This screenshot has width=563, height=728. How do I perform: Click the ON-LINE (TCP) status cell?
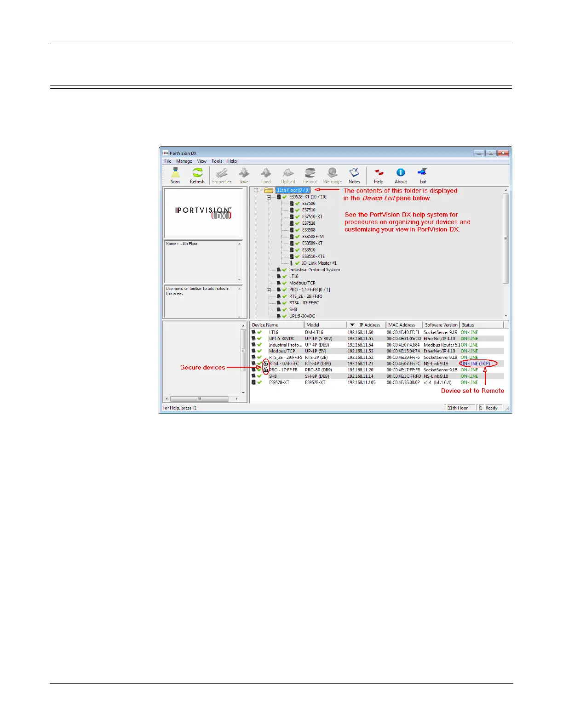[476, 364]
